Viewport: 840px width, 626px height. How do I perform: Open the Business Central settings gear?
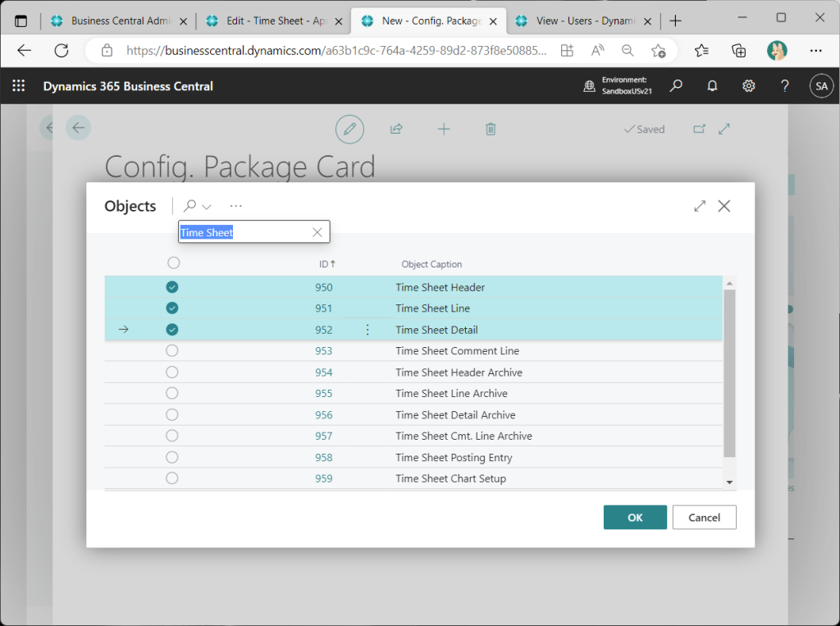(748, 86)
